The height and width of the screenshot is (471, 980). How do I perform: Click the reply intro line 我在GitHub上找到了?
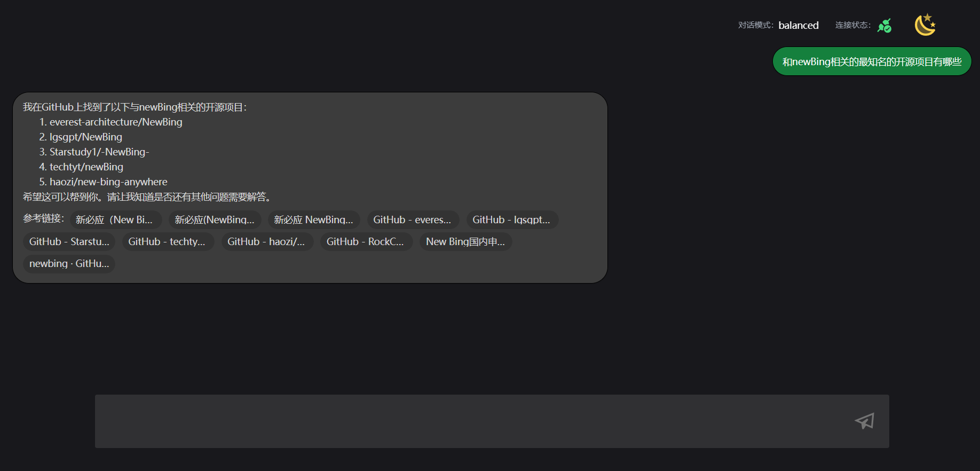pos(135,107)
